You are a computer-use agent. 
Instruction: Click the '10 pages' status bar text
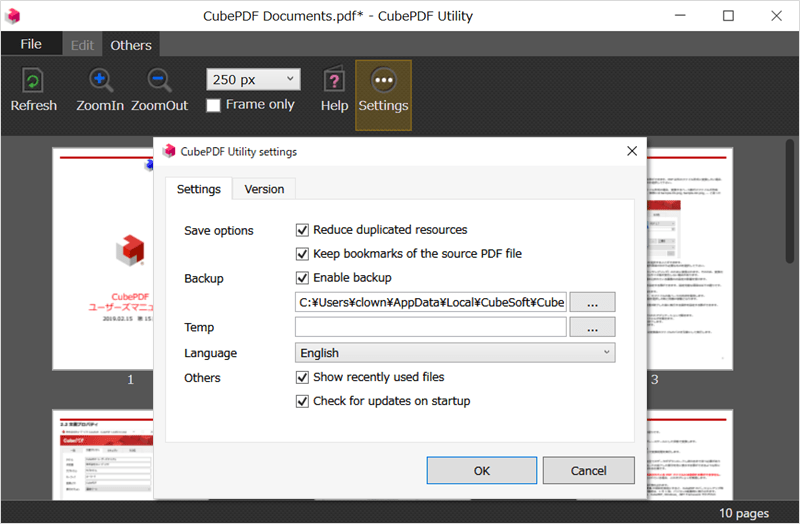point(743,513)
